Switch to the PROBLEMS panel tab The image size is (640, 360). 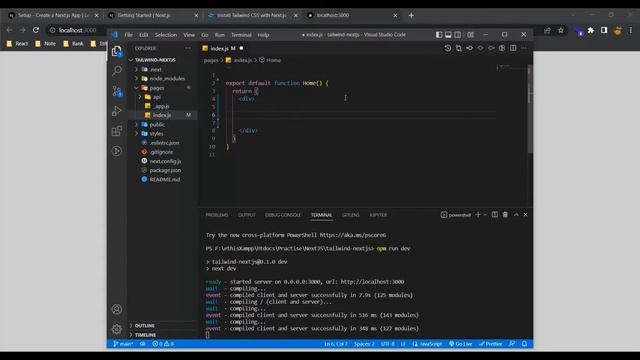(x=217, y=215)
